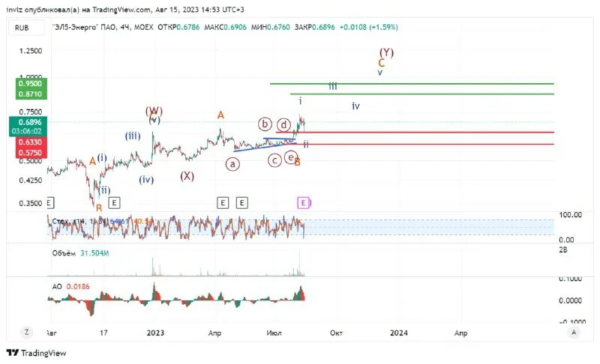Click the (v) label under (W)
The height and width of the screenshot is (364, 600).
pos(154,121)
